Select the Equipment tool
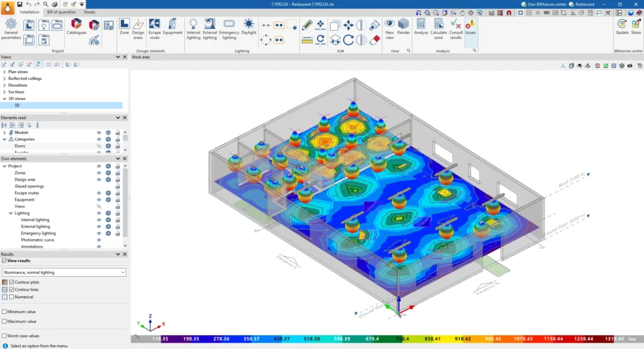 (x=172, y=26)
